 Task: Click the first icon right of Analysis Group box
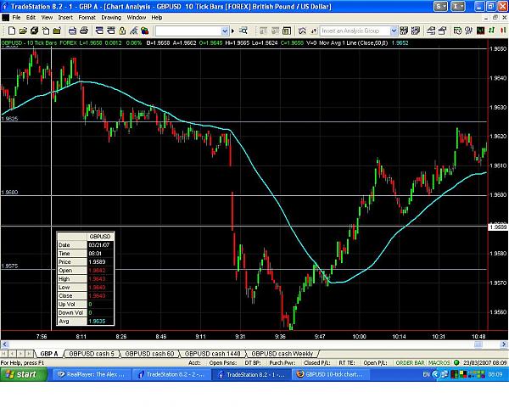coord(404,31)
